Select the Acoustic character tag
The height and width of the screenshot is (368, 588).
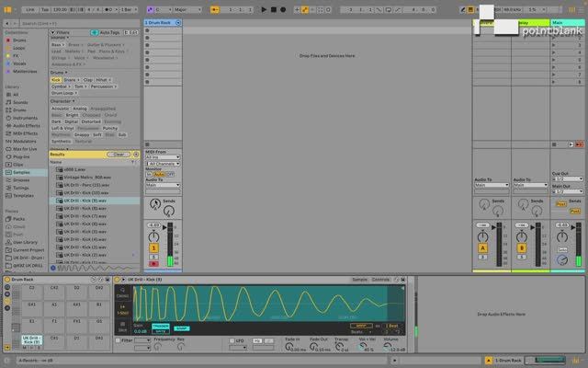[61, 109]
